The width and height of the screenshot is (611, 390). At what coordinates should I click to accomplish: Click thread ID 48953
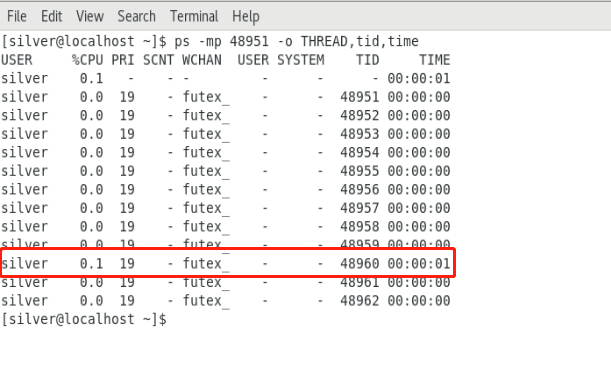(x=360, y=134)
